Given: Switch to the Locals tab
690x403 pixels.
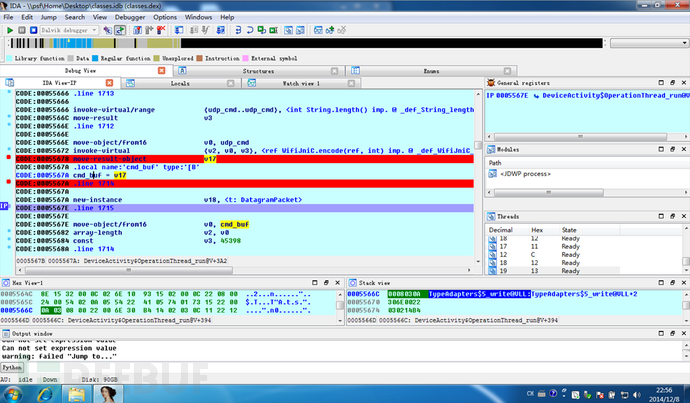Looking at the screenshot, I should pyautogui.click(x=180, y=83).
